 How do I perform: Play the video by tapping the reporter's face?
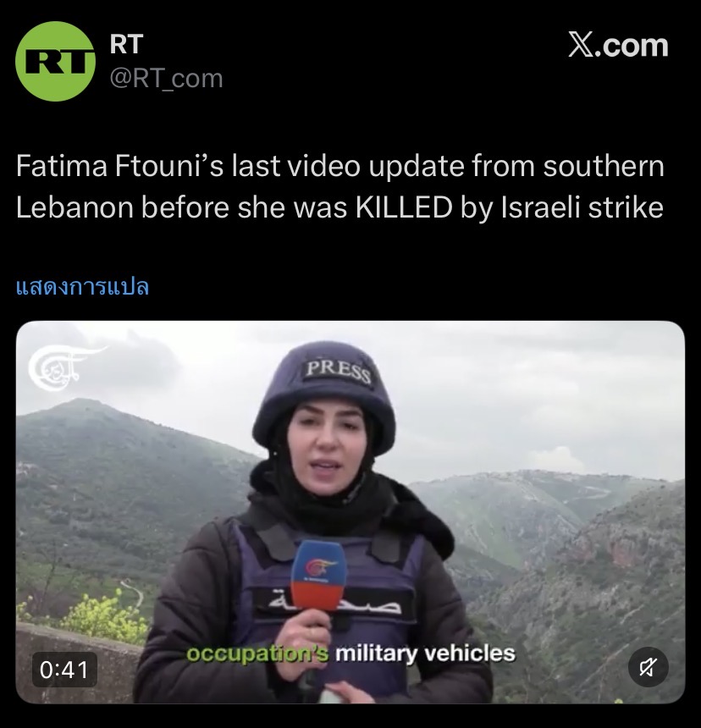[x=326, y=446]
